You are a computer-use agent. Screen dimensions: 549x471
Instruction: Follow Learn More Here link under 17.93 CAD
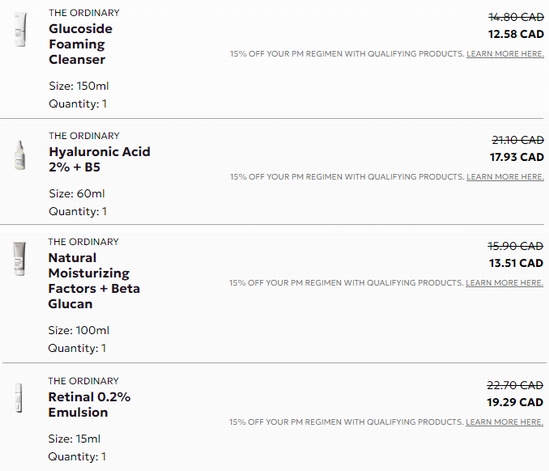pyautogui.click(x=505, y=177)
